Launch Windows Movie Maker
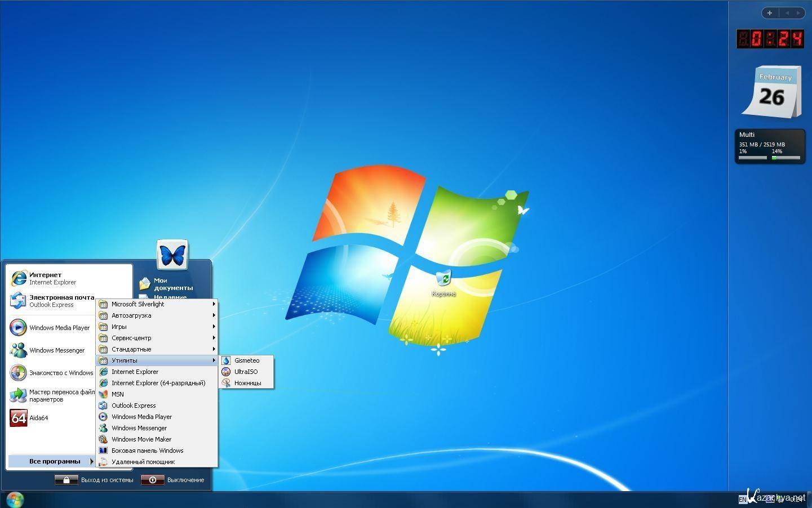812x508 pixels. point(157,439)
